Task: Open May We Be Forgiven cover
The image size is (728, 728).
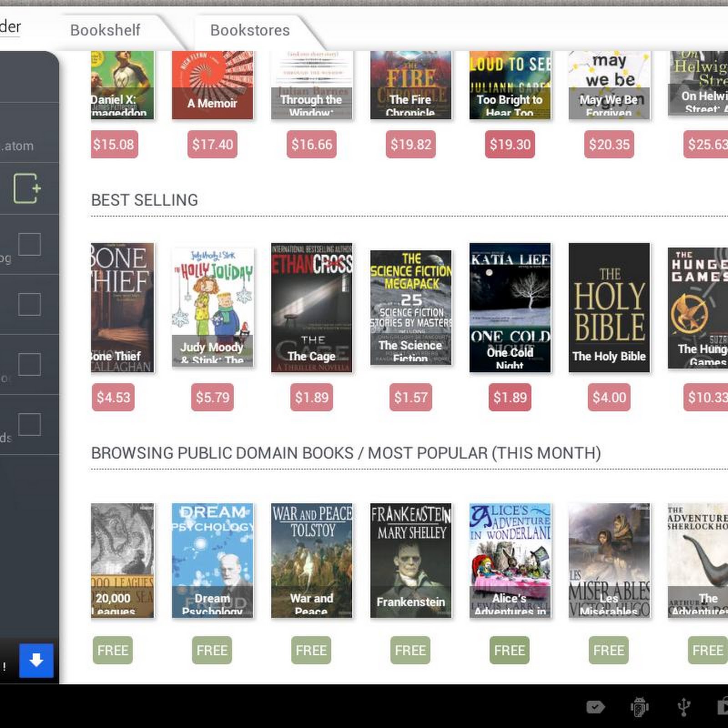Action: click(609, 85)
